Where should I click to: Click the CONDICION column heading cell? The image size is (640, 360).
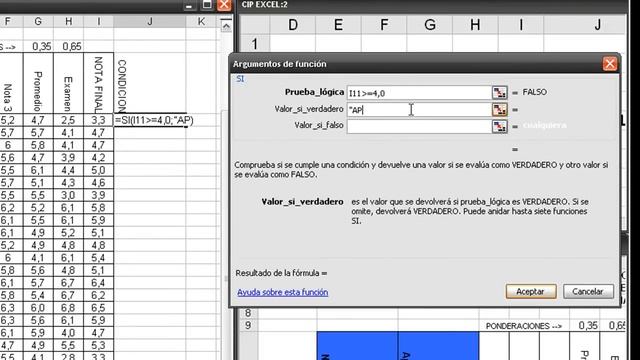pos(150,83)
